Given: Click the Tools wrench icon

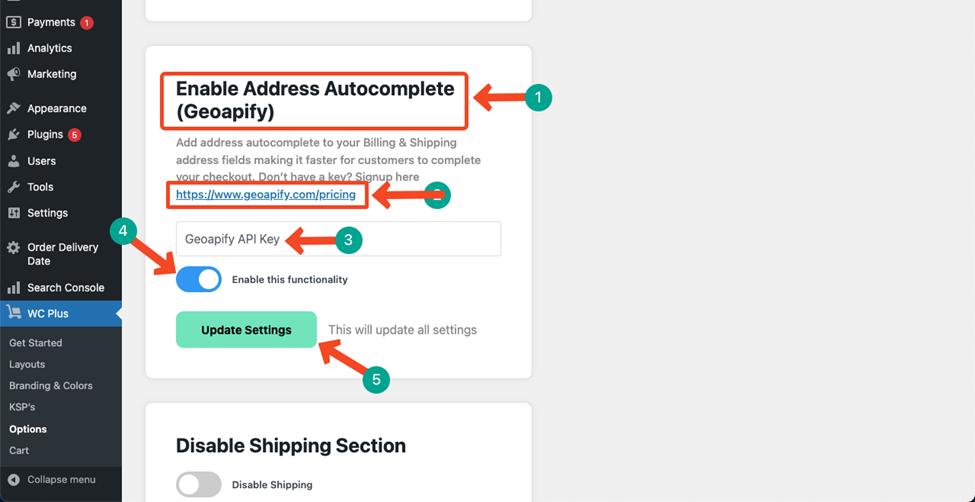Looking at the screenshot, I should click(14, 187).
